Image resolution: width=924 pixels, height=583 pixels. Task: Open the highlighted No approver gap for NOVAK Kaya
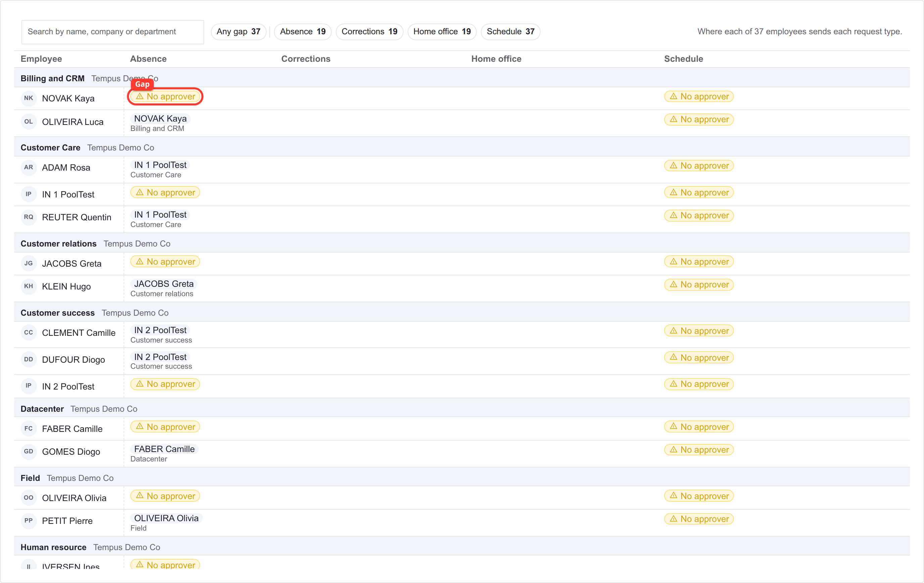pyautogui.click(x=165, y=96)
